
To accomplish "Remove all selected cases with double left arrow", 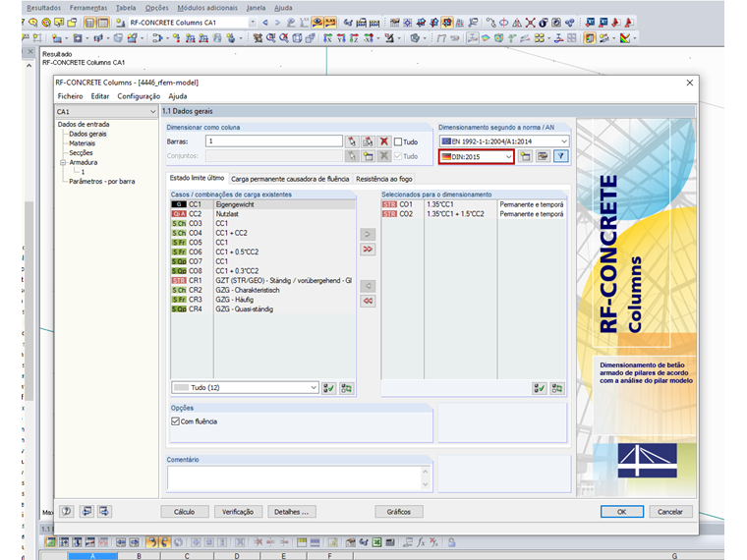I will point(368,301).
